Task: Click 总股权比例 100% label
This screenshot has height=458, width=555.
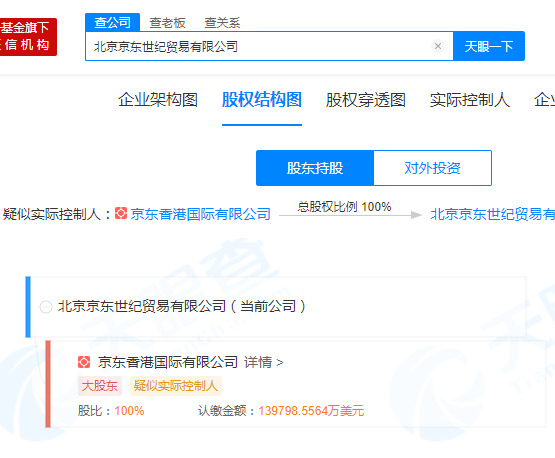Action: pos(344,206)
